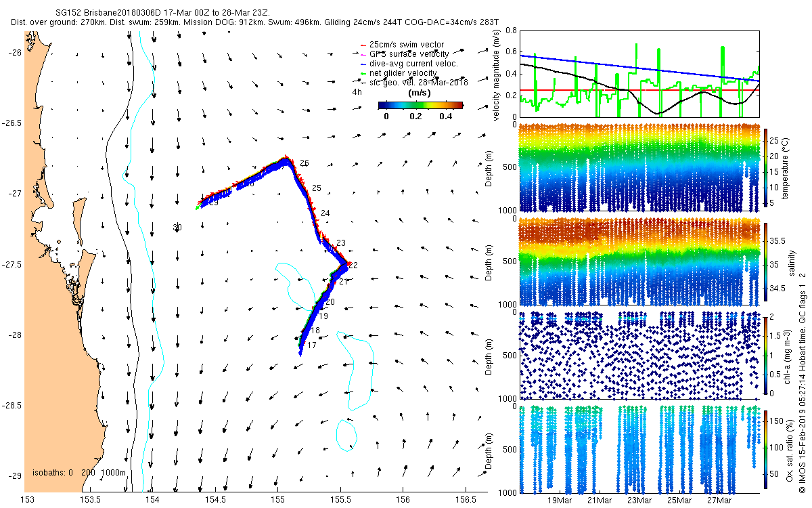Click the "sfc geo. vel. 28-Mar-2018" legend entry
Viewport: 812px width, 508px height.
coord(418,83)
